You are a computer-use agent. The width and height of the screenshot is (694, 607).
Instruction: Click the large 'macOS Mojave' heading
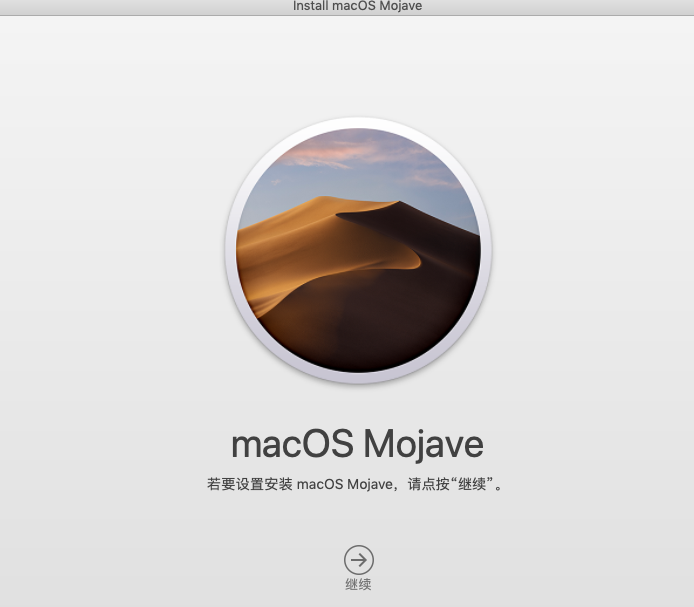(x=357, y=445)
